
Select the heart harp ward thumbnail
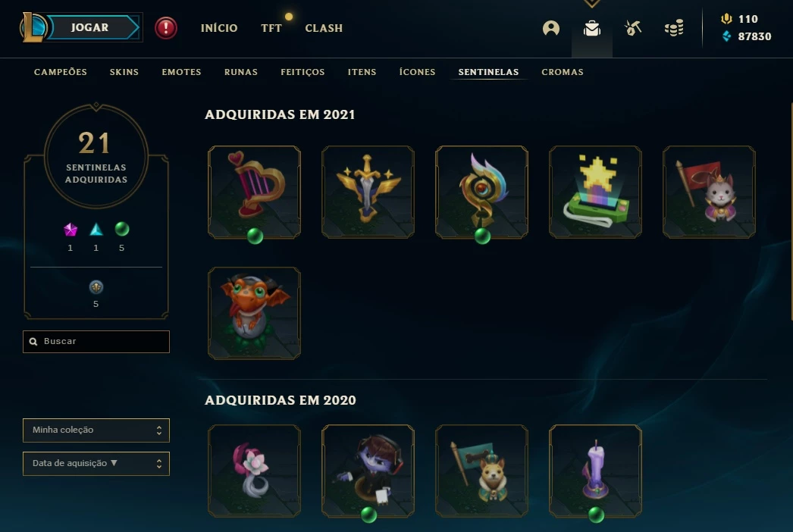(x=254, y=192)
